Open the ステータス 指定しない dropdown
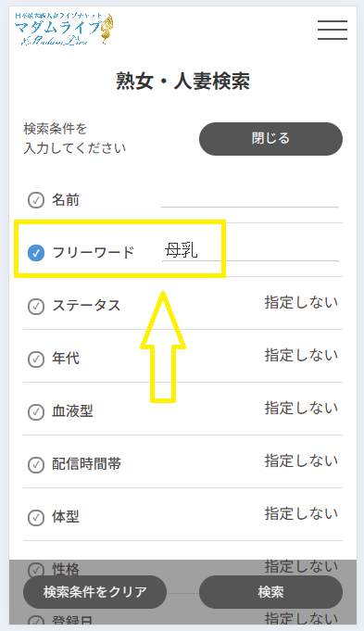The height and width of the screenshot is (631, 364). [301, 303]
